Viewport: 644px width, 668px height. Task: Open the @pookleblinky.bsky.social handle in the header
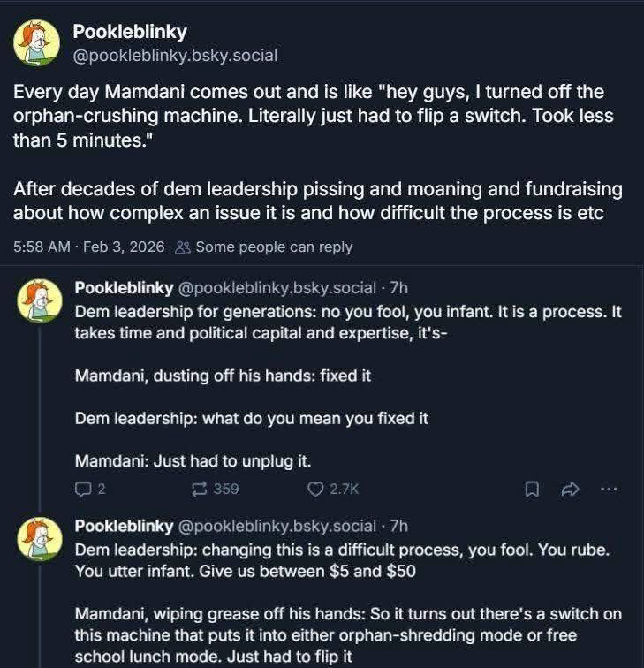(x=175, y=56)
